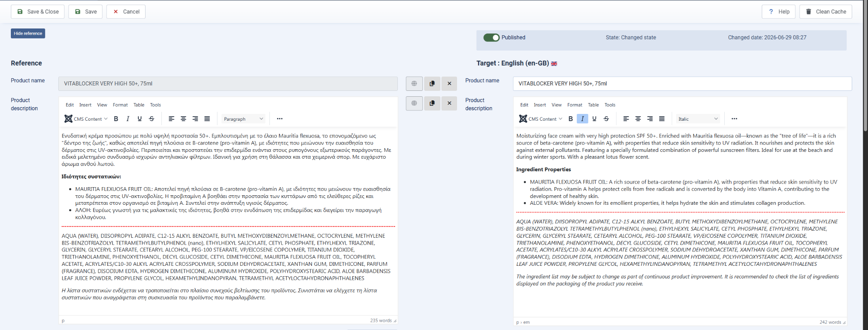The width and height of the screenshot is (868, 330).
Task: Click 'Changed date: 2026-06-29 08:27' text
Action: pyautogui.click(x=767, y=38)
